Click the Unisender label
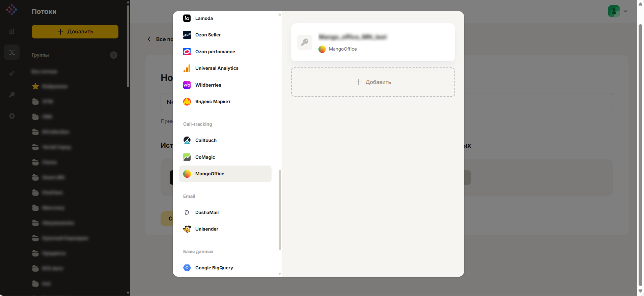 pyautogui.click(x=207, y=229)
